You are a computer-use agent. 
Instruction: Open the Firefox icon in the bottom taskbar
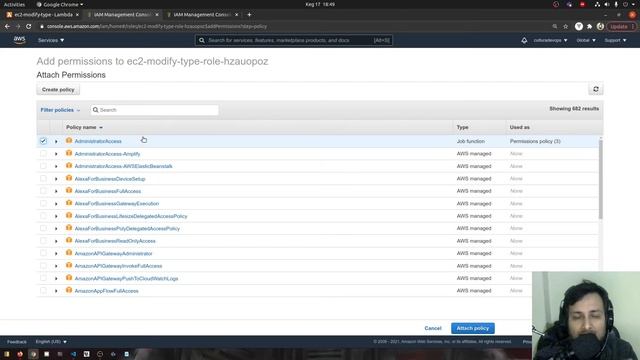click(x=20, y=354)
